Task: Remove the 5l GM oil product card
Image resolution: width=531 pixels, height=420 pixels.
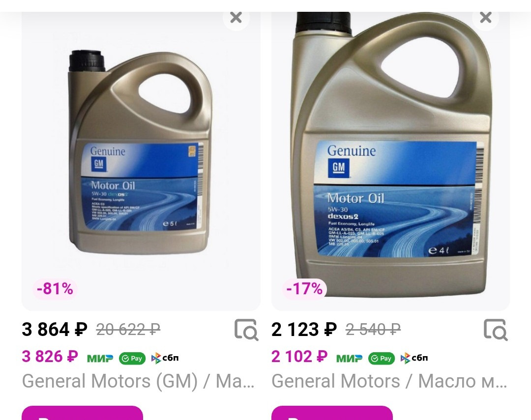Action: point(236,17)
